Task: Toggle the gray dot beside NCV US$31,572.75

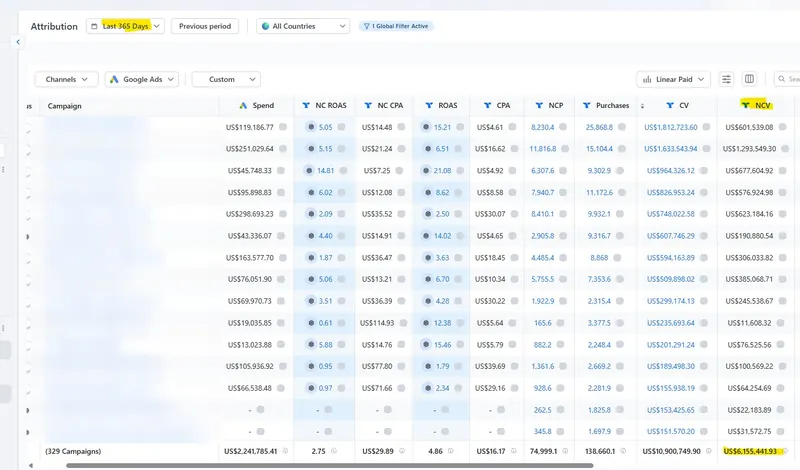Action: tap(781, 431)
